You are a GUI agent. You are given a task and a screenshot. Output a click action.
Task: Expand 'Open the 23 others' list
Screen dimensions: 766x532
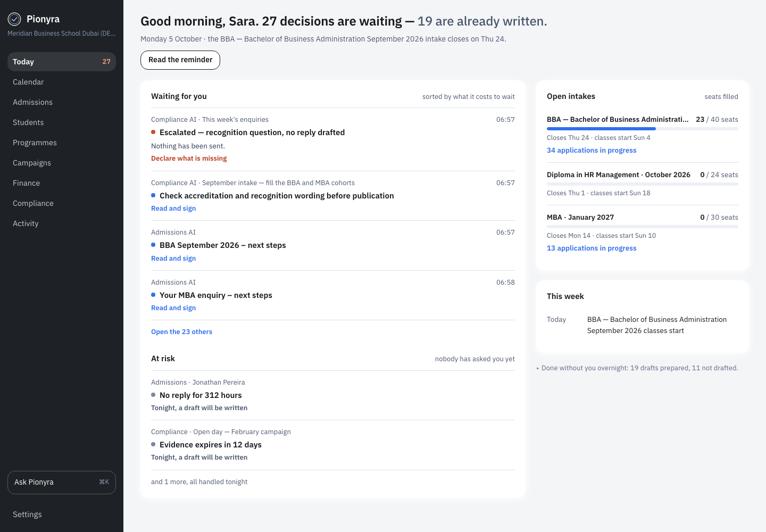(x=181, y=331)
